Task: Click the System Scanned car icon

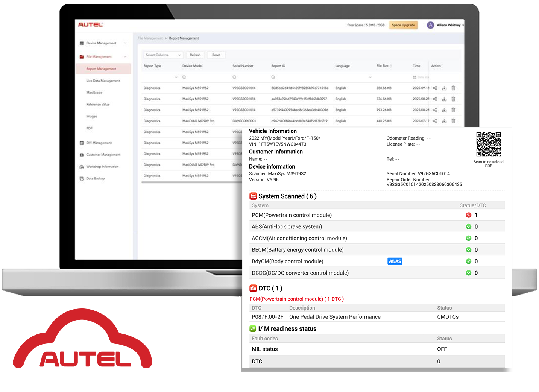Action: pyautogui.click(x=253, y=196)
